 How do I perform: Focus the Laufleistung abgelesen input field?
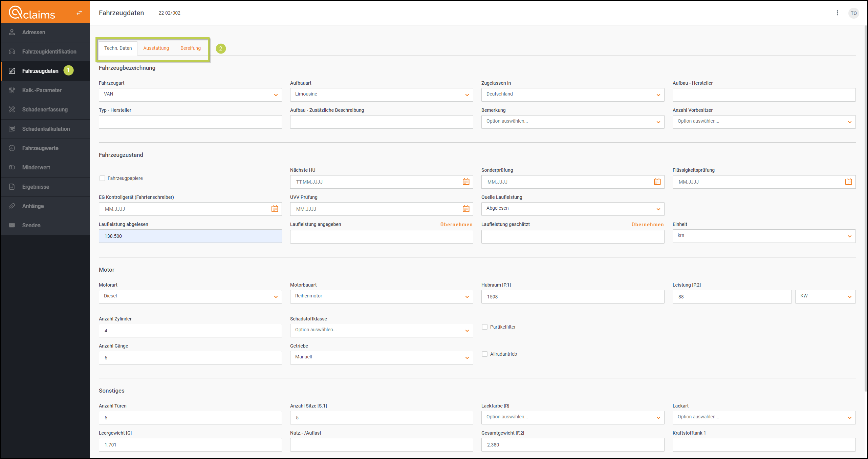tap(190, 236)
